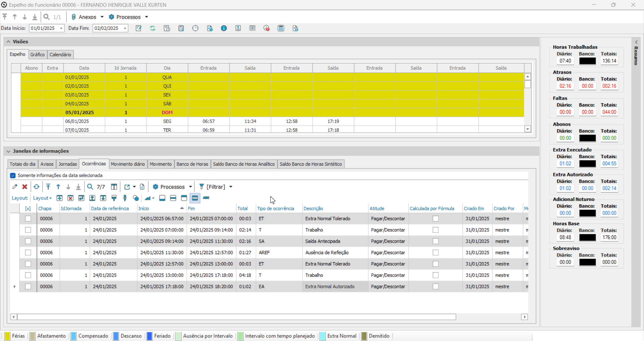Click the refresh arrows icon after Data Fim
The image size is (644, 341).
[153, 28]
